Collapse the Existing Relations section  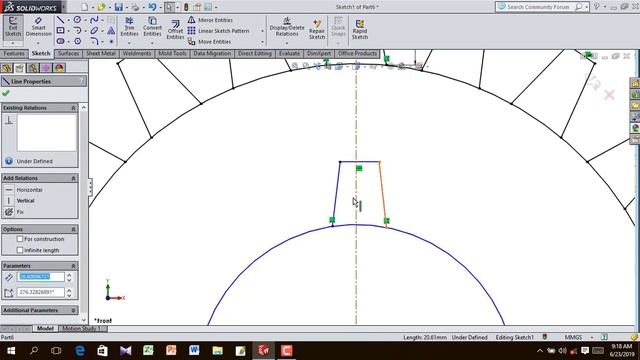(x=73, y=108)
